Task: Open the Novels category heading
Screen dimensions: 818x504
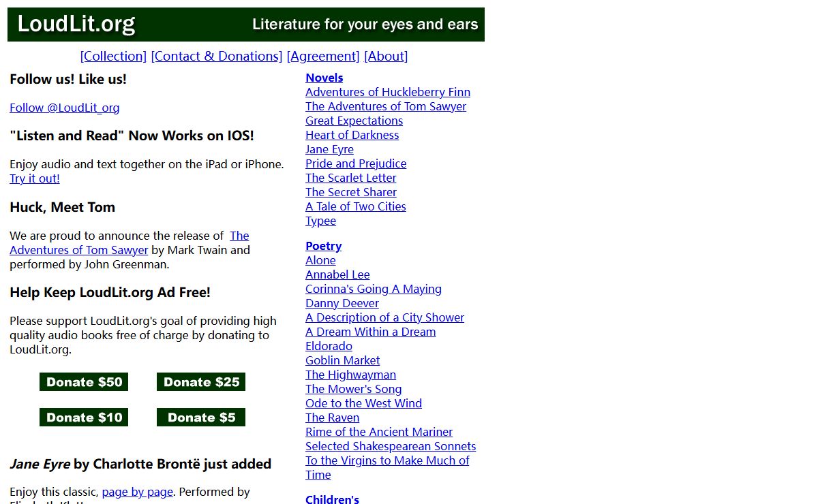Action: click(324, 78)
